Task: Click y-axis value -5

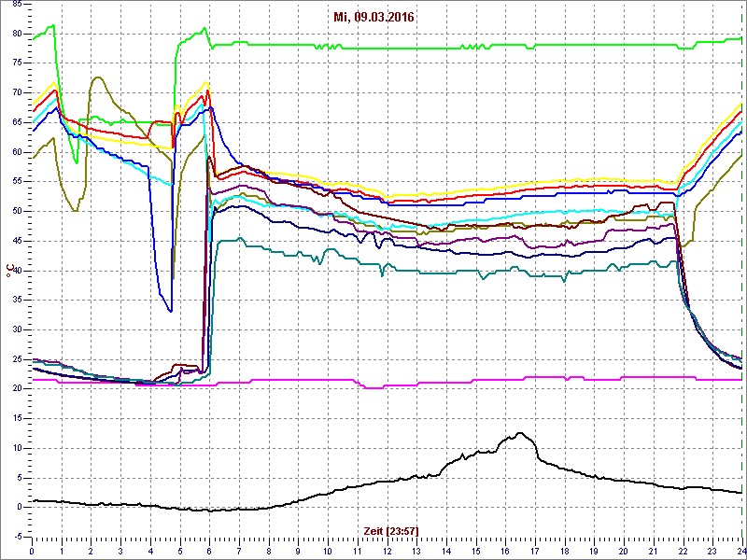Action: pyautogui.click(x=17, y=537)
